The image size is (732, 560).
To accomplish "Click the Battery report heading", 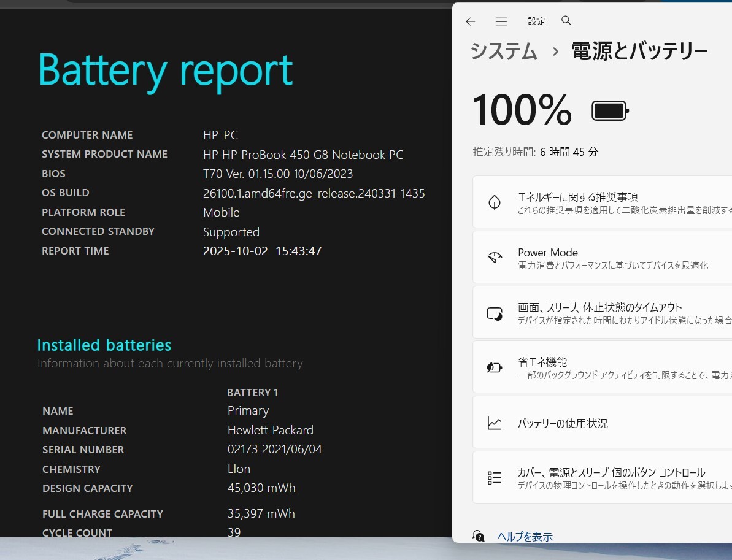I will click(x=166, y=71).
